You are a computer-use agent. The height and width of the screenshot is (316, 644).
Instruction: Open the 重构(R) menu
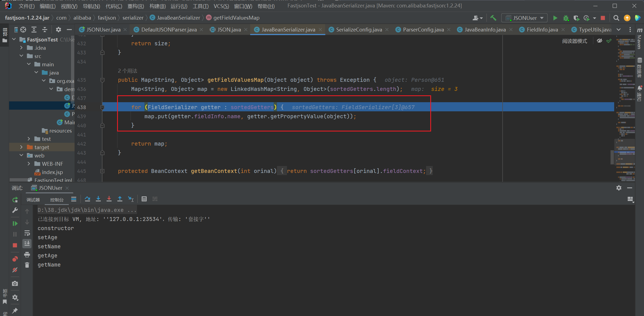pyautogui.click(x=136, y=6)
